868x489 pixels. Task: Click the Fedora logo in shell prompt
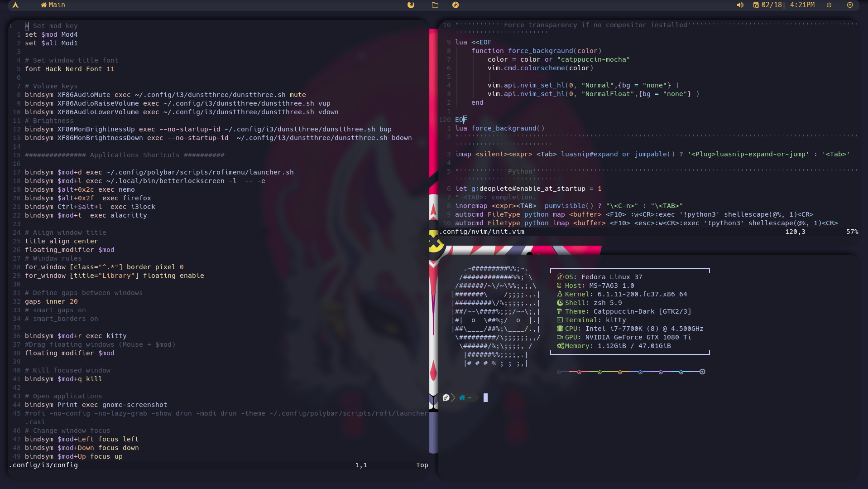[446, 397]
